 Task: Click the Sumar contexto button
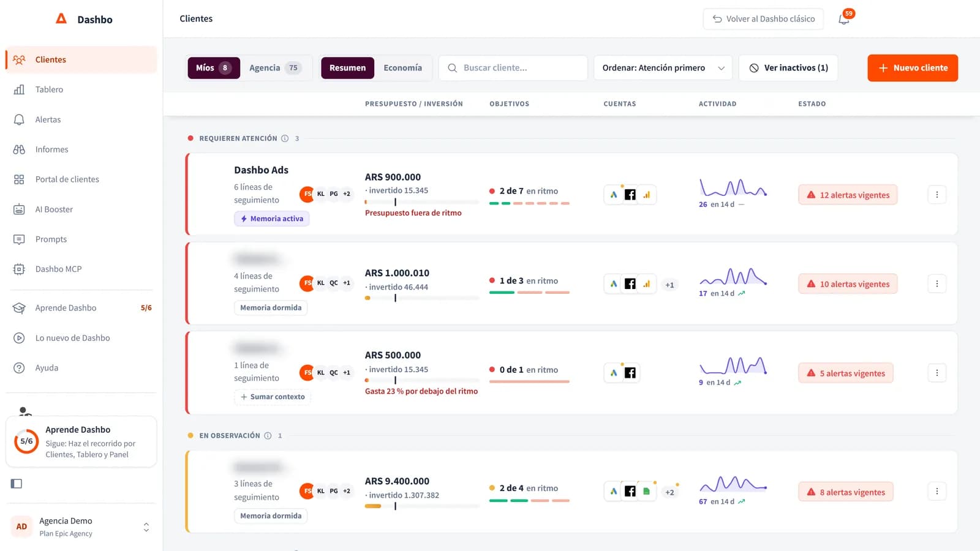click(x=272, y=397)
